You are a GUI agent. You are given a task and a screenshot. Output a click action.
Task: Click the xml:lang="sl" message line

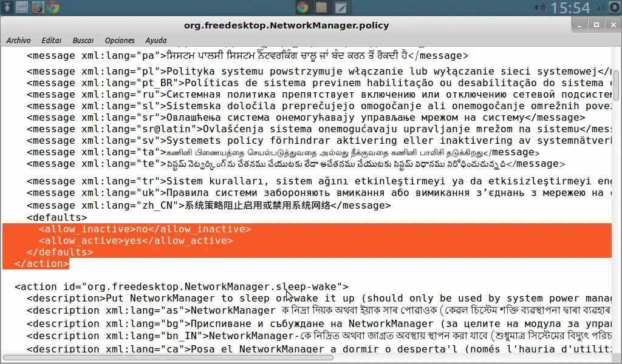click(x=319, y=106)
